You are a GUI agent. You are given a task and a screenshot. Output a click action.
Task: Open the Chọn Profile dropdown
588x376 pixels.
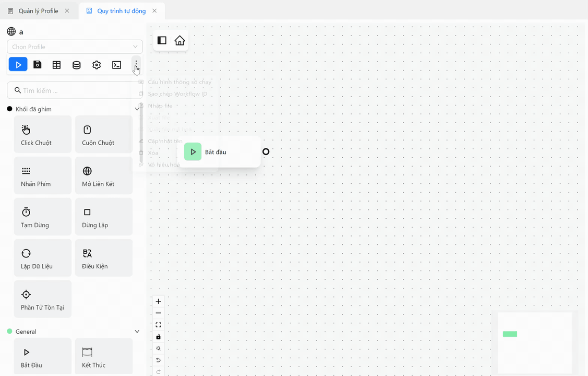click(75, 46)
